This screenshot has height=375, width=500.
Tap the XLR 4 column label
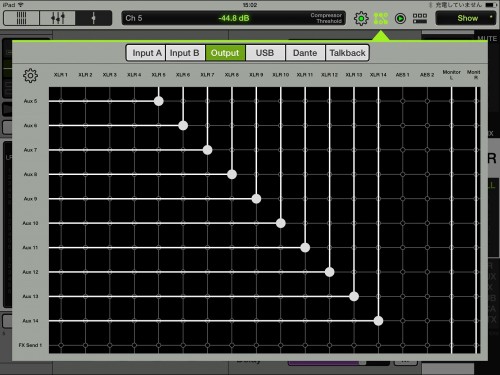point(134,75)
